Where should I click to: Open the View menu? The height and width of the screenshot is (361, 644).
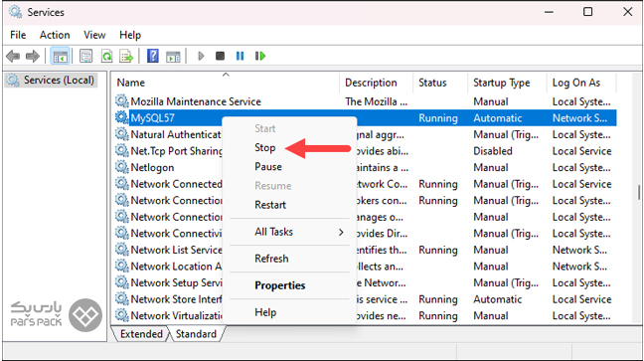[94, 35]
